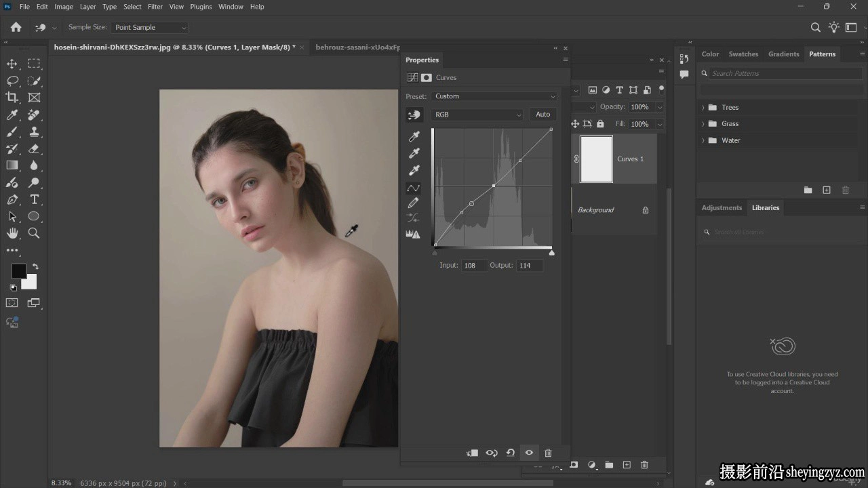Create a new layer in Layers panel
868x488 pixels.
[x=627, y=465]
